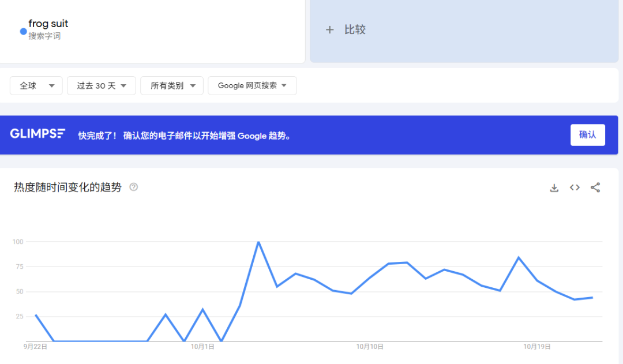Click the blue dot beside frog suit

point(23,31)
